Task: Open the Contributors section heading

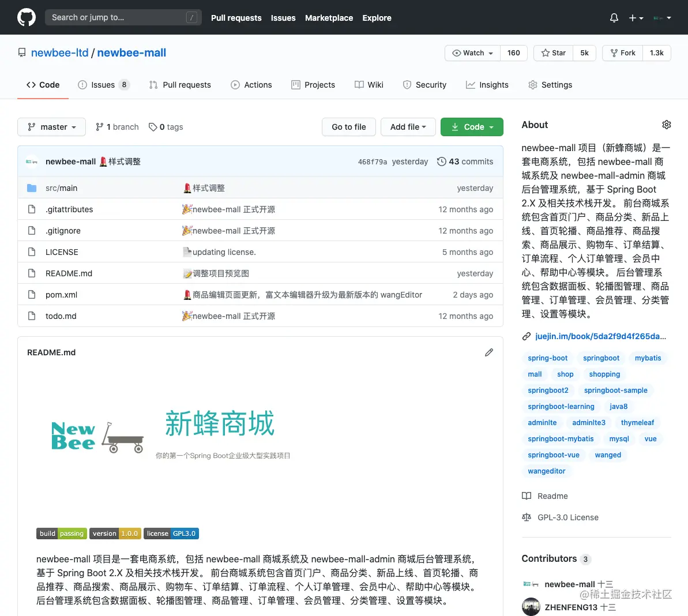Action: (549, 558)
